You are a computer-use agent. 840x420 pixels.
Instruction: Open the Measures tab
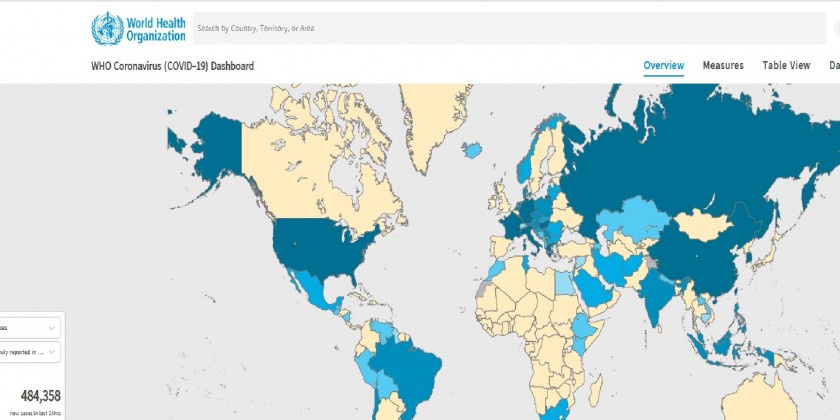tap(722, 66)
